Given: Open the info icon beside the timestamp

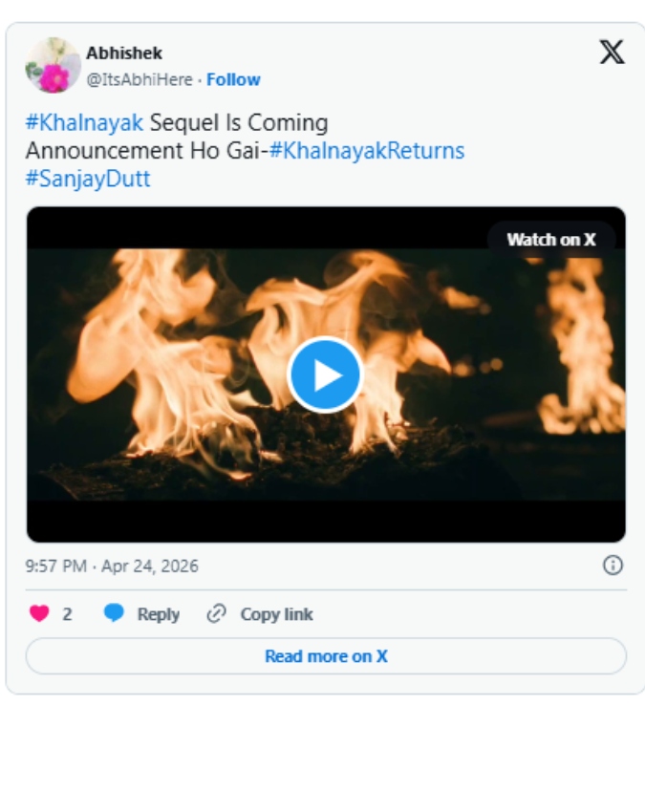Looking at the screenshot, I should [613, 566].
